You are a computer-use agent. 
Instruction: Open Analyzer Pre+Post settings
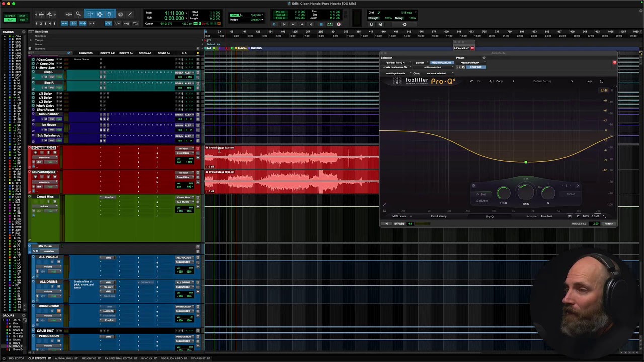pyautogui.click(x=546, y=216)
